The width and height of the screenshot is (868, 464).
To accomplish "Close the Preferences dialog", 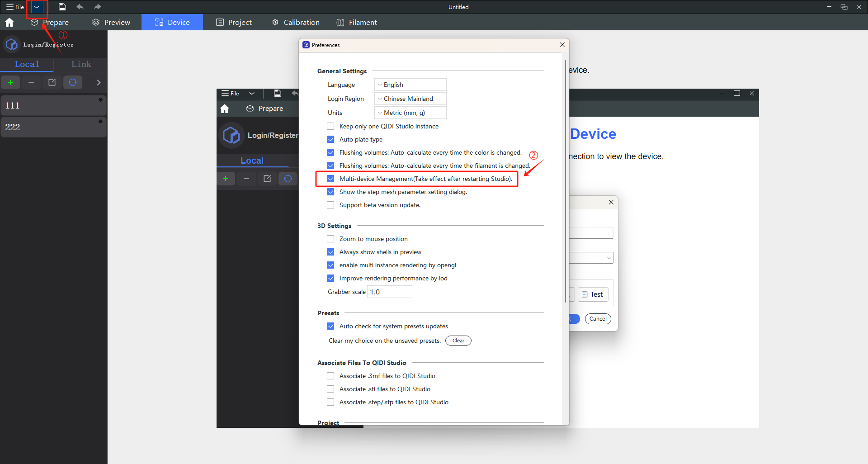I will (562, 45).
